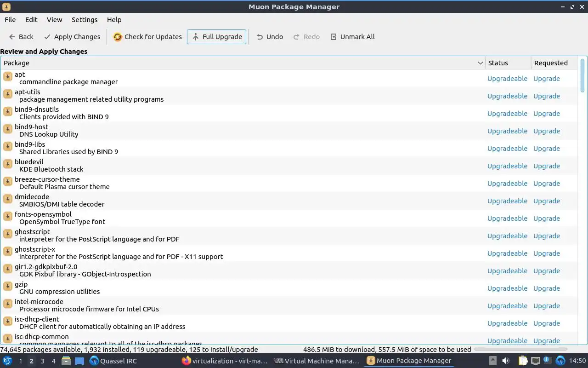Sort by the Requested column header
Viewport: 588px width, 368px height.
coord(554,63)
